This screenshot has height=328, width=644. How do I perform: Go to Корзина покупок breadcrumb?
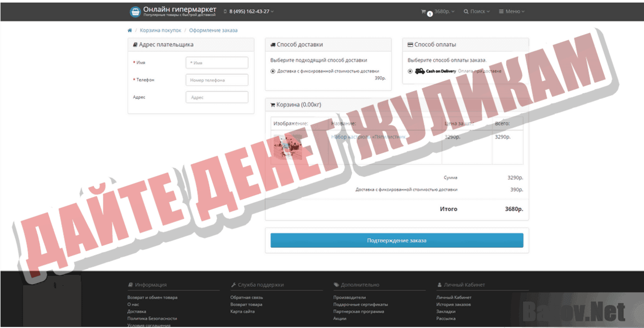[160, 30]
